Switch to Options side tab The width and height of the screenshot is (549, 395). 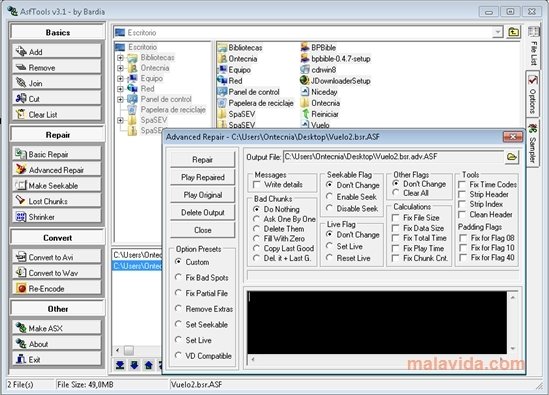pyautogui.click(x=533, y=95)
